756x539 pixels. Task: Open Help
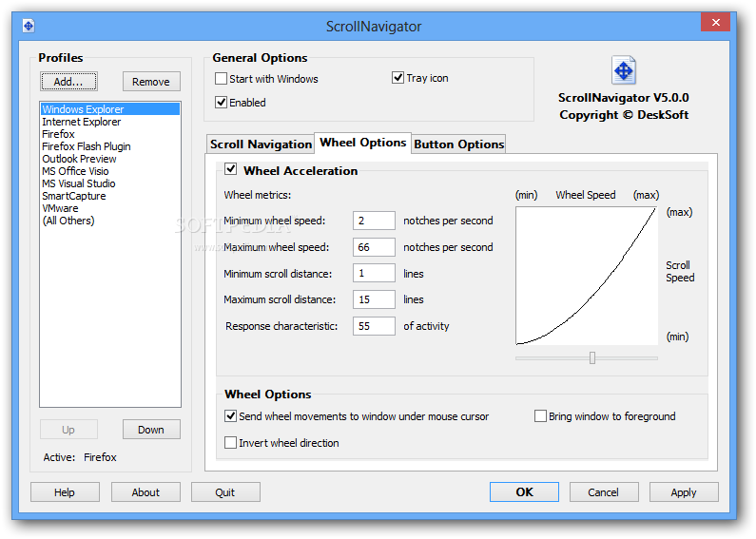point(65,492)
